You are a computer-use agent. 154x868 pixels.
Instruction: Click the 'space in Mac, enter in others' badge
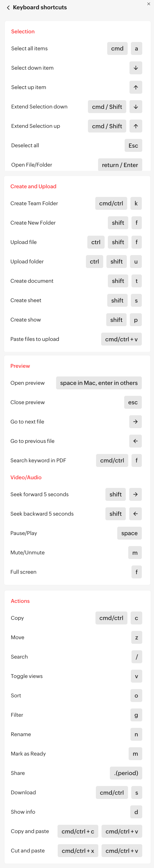[x=99, y=383]
